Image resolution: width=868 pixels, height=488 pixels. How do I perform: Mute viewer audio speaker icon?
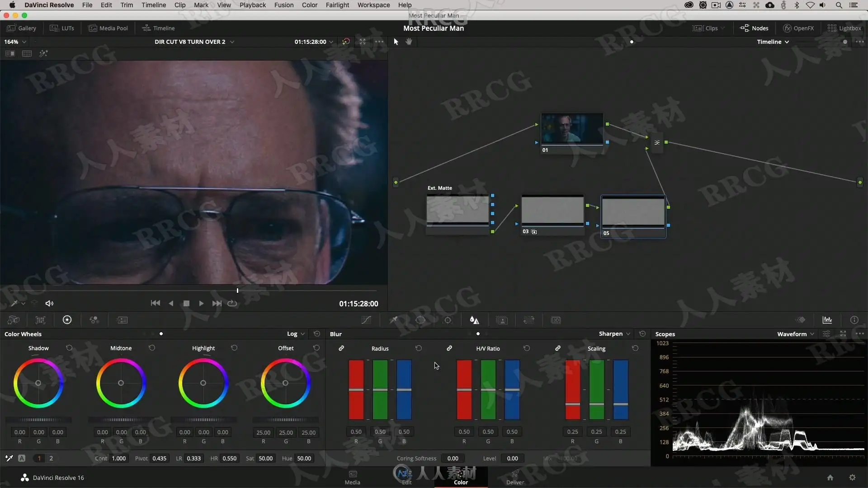[x=49, y=303]
